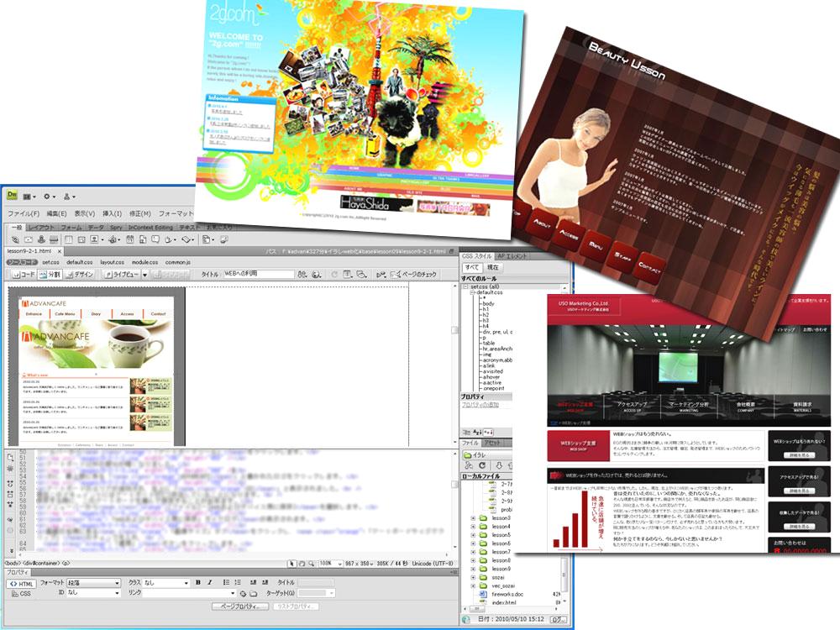Toggle the HTML properties mode
This screenshot has width=840, height=630.
(x=20, y=582)
